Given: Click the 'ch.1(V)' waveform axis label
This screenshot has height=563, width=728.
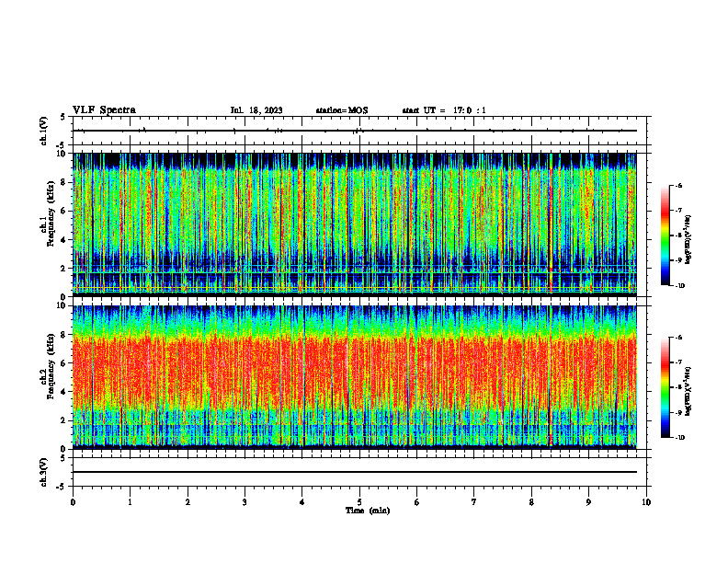Looking at the screenshot, I should (43, 131).
